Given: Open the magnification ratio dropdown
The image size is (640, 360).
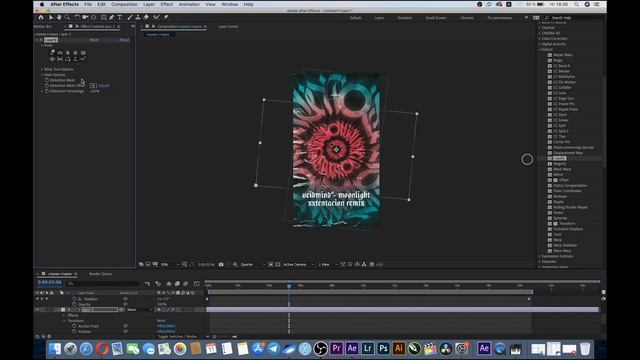Looking at the screenshot, I should click(170, 264).
